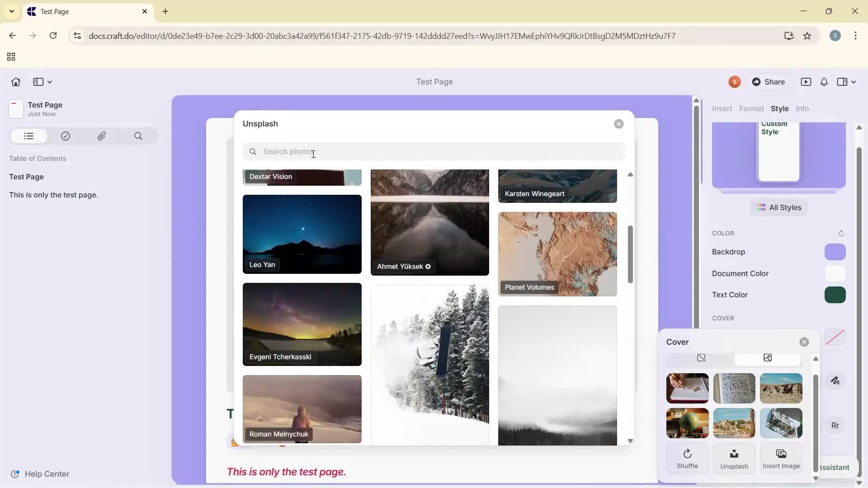Screen dimensions: 868x488
Task: Toggle the Text Color swatch
Action: pos(835,295)
